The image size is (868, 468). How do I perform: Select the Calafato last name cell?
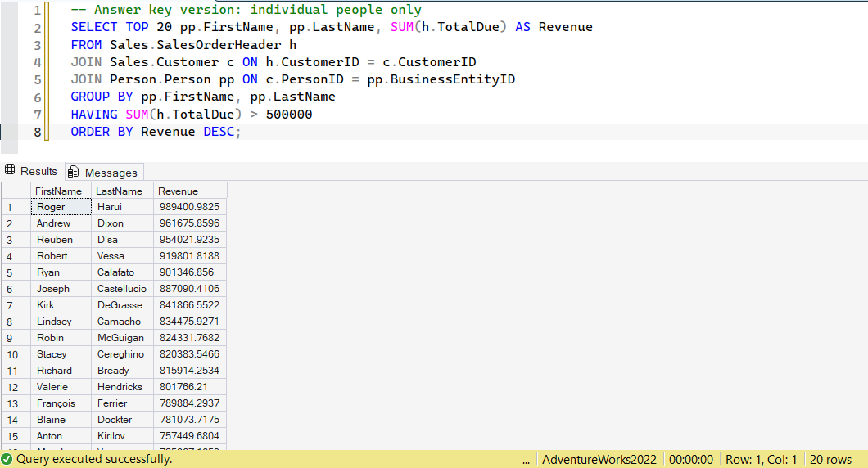pyautogui.click(x=122, y=272)
